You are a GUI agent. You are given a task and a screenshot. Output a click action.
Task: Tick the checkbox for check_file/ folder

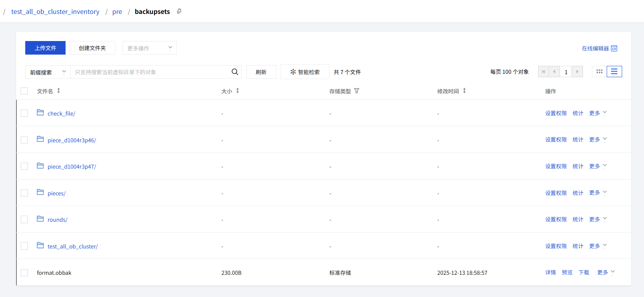[24, 113]
